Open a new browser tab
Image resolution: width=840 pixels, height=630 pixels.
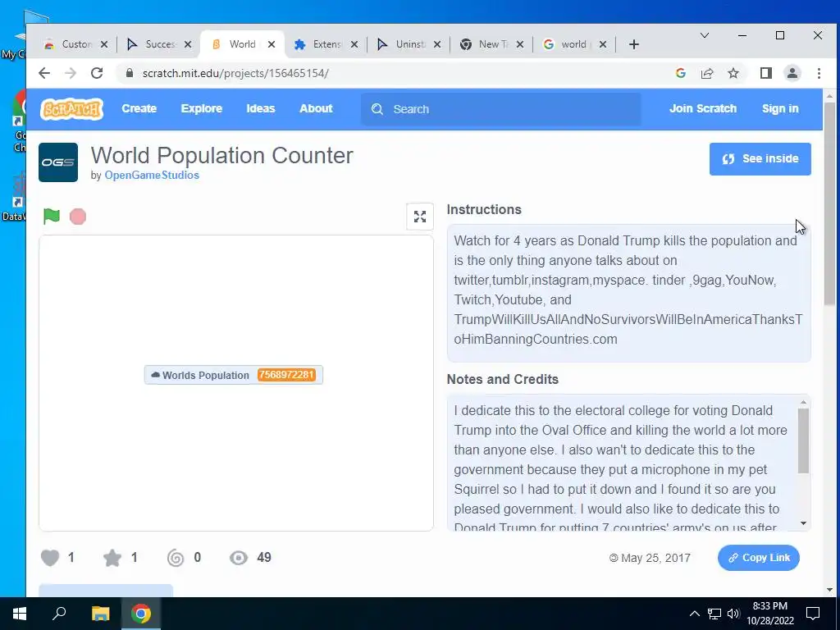coord(634,44)
